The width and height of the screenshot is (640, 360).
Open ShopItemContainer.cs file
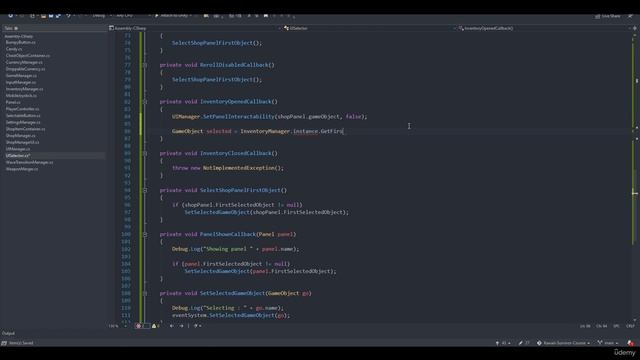point(25,129)
